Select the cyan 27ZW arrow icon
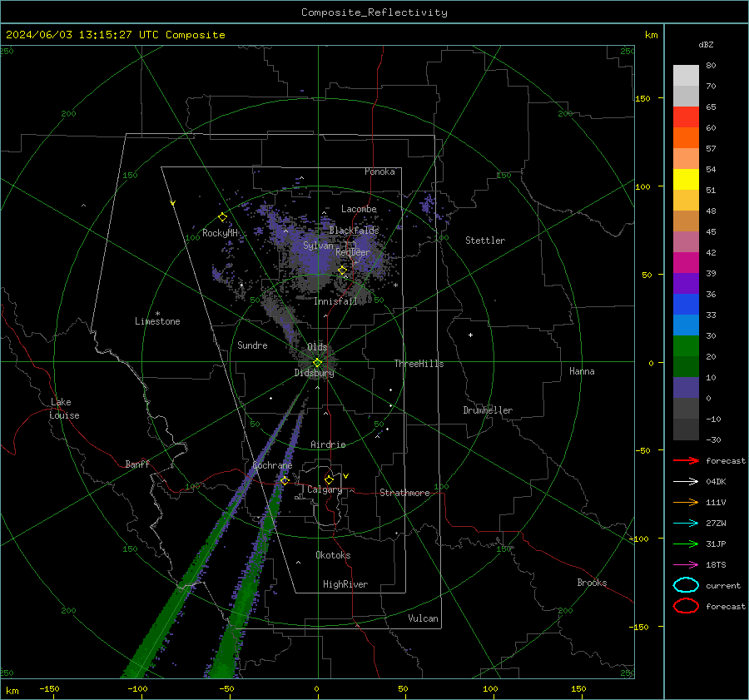The image size is (749, 700). coord(686,524)
